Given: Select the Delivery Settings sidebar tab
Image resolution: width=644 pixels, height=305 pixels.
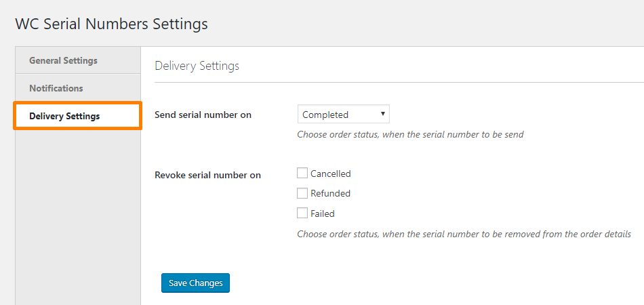Looking at the screenshot, I should click(x=64, y=116).
